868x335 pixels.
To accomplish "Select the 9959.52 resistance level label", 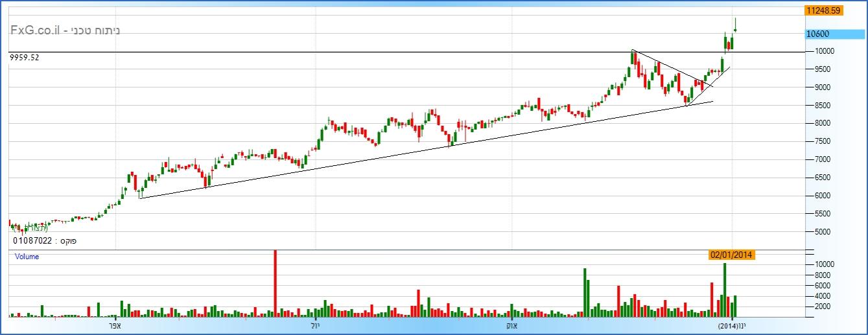I will (25, 58).
